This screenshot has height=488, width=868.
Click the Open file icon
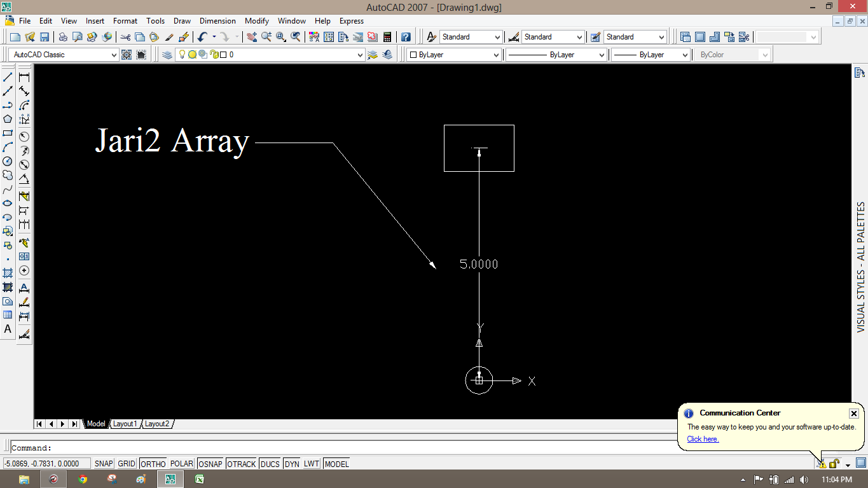click(30, 37)
